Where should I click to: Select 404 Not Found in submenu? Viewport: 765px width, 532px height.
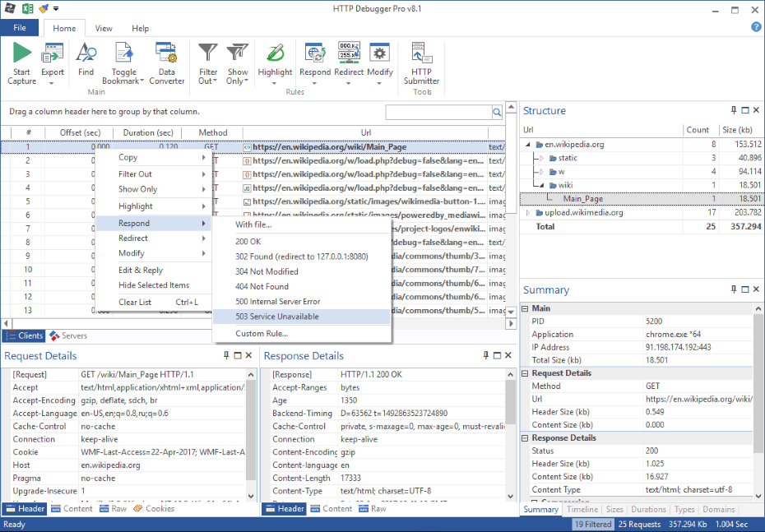coord(302,287)
